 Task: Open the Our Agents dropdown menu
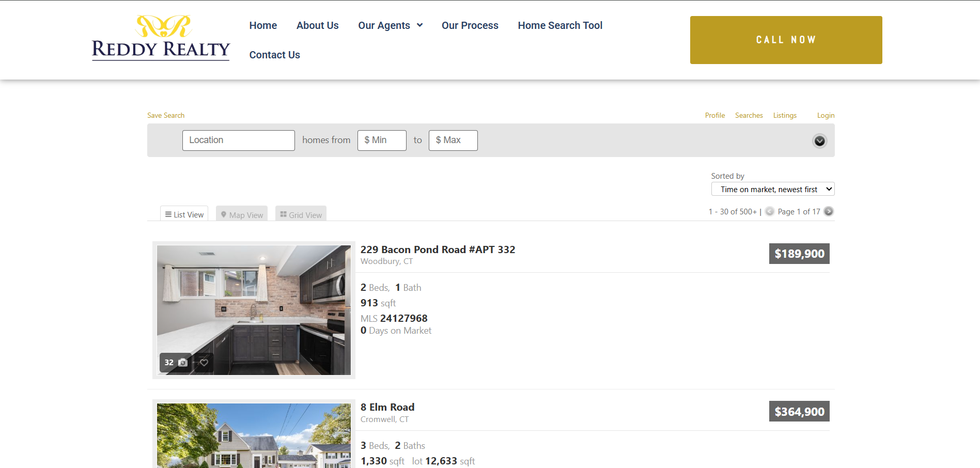tap(390, 25)
